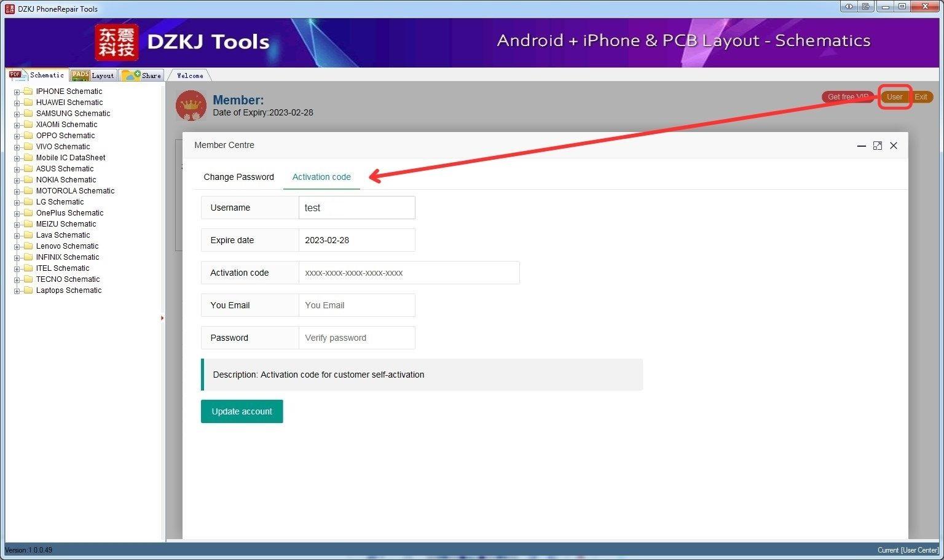Focus the Username field containing test
This screenshot has height=560, width=944.
pos(356,208)
